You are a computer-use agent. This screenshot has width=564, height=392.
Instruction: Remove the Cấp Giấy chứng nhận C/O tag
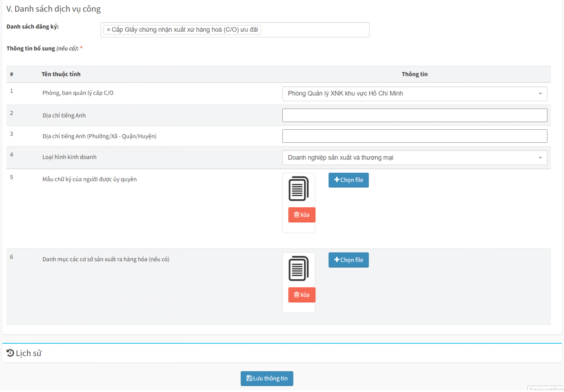(x=108, y=30)
